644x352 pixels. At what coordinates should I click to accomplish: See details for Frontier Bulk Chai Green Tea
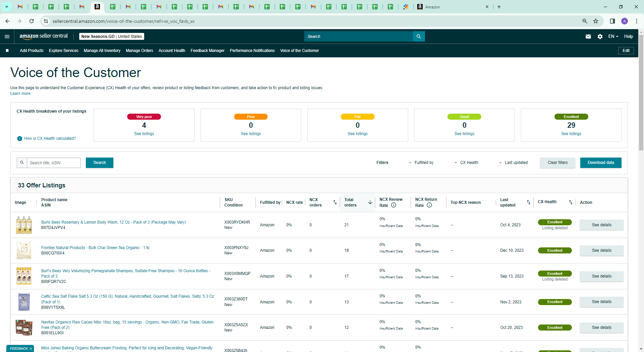[602, 250]
